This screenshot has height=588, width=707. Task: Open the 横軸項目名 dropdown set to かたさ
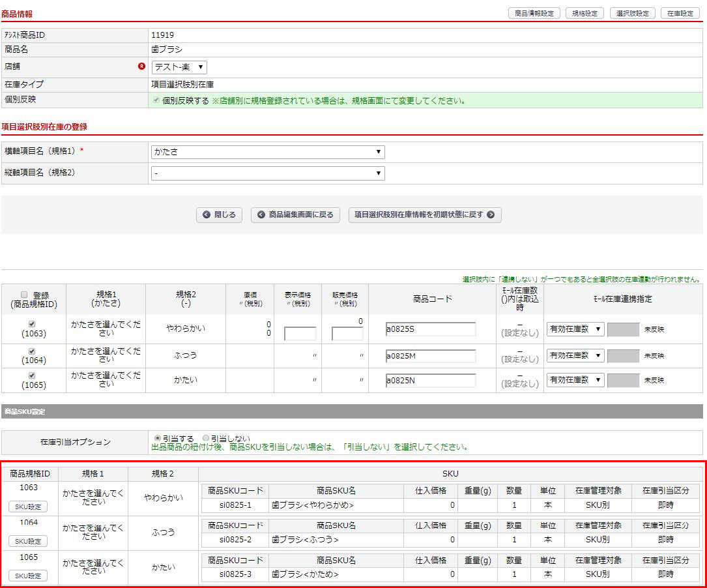pyautogui.click(x=267, y=152)
